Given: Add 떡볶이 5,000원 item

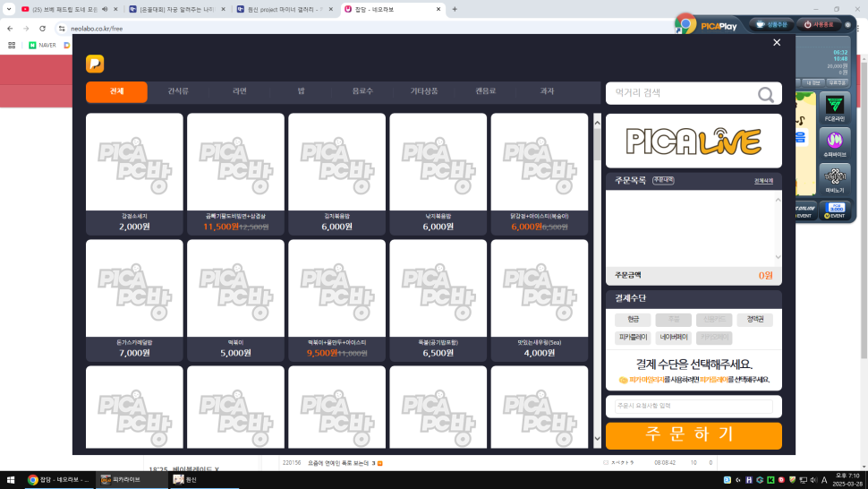Looking at the screenshot, I should pos(236,300).
